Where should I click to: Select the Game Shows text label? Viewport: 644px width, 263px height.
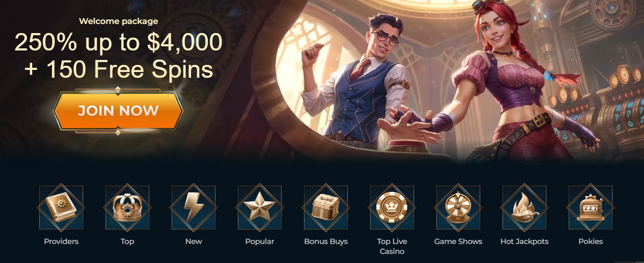coord(458,241)
